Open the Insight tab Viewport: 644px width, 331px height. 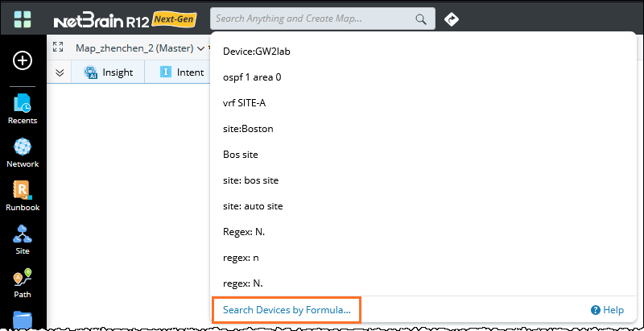(109, 72)
